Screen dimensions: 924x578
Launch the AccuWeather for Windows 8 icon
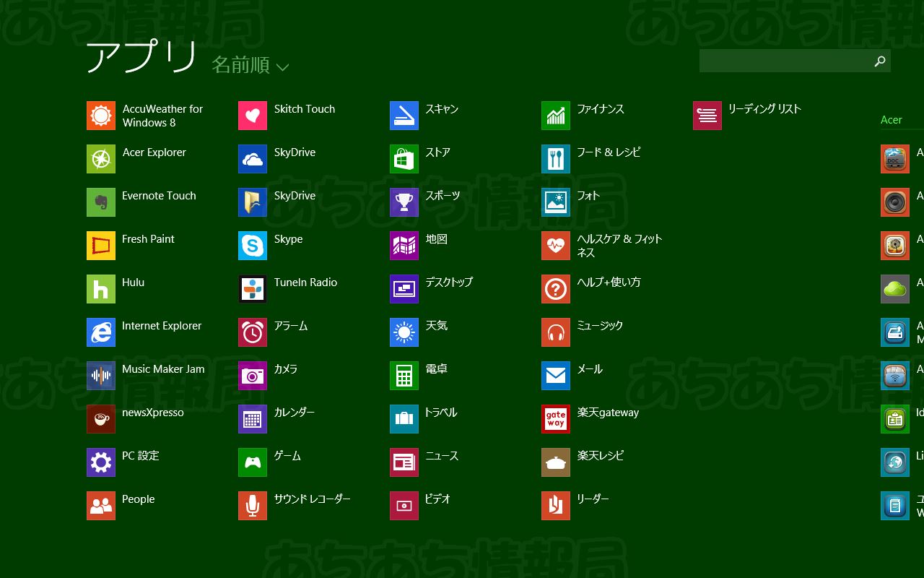coord(101,116)
